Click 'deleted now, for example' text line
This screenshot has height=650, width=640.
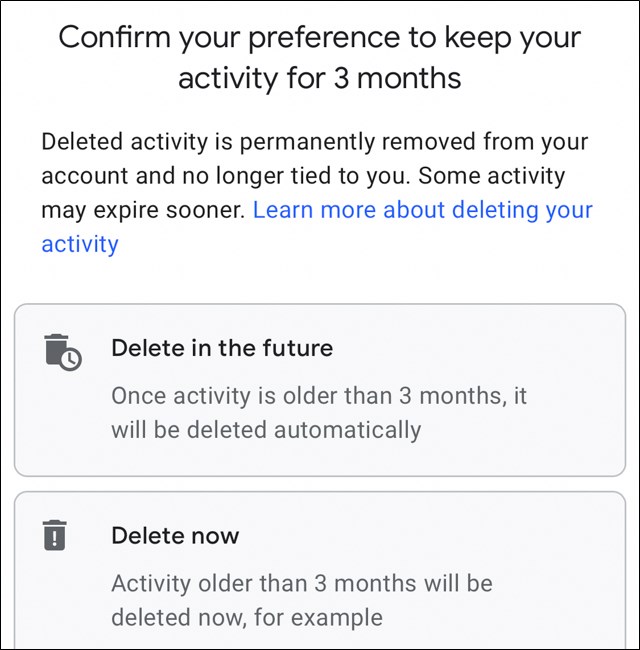[246, 617]
